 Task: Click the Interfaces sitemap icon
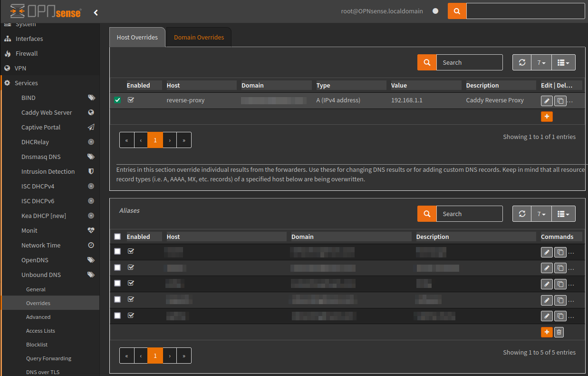[x=8, y=39]
